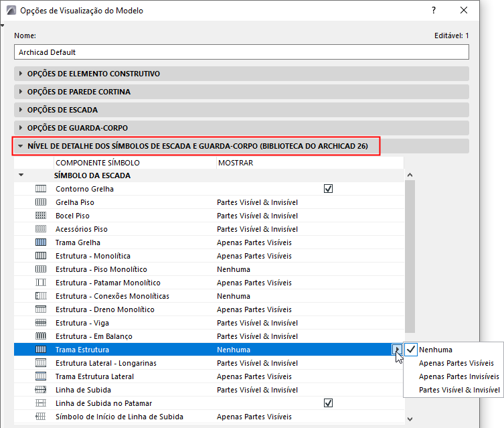Screen dimensions: 504x428
Task: Click Nenhuma value for Estrutura - Piso Monolítico
Action: 234,269
